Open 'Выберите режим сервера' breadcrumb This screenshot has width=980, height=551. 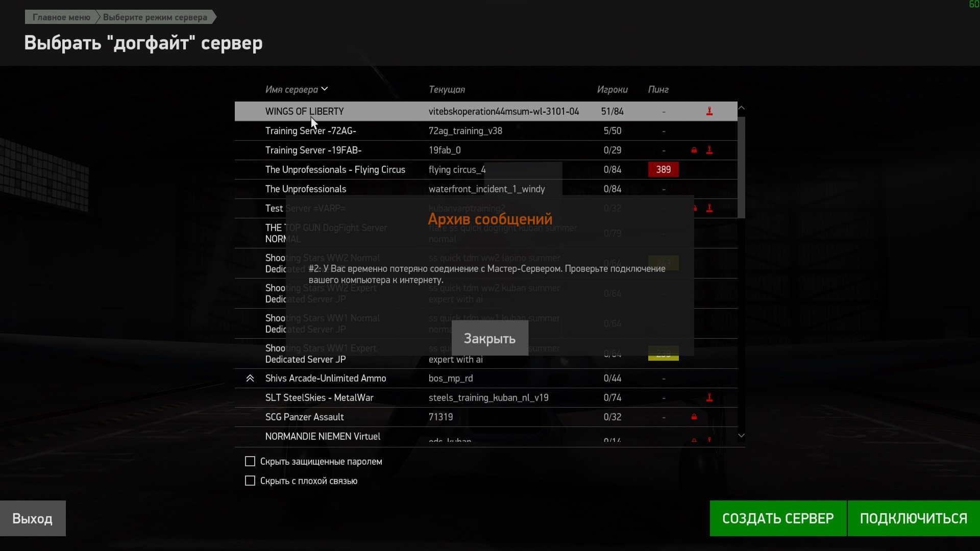tap(155, 17)
